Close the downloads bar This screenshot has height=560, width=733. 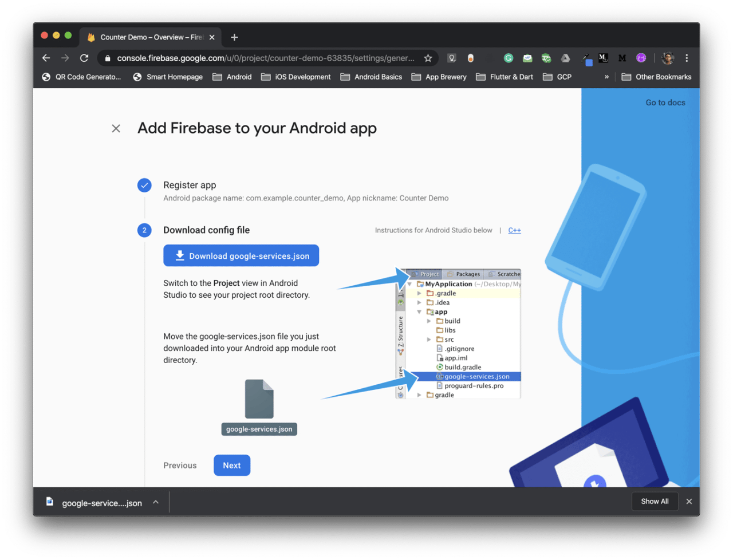click(x=689, y=502)
